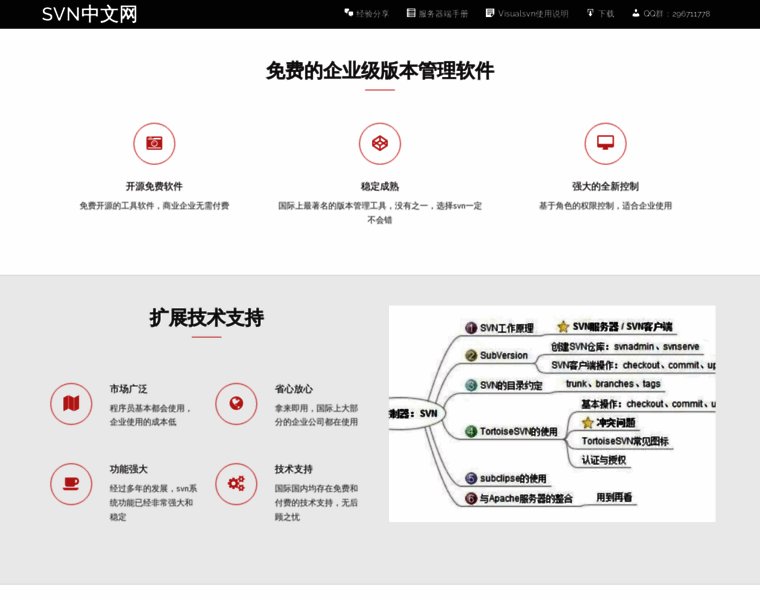760x600 pixels.
Task: Click the cube icon above 稳定成熟
Action: coord(380,143)
